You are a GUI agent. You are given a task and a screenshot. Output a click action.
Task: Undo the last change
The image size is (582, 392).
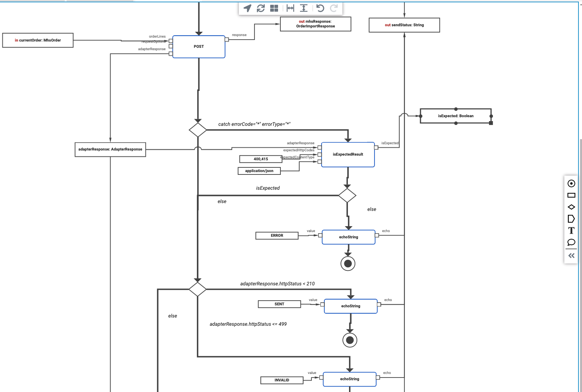[320, 8]
